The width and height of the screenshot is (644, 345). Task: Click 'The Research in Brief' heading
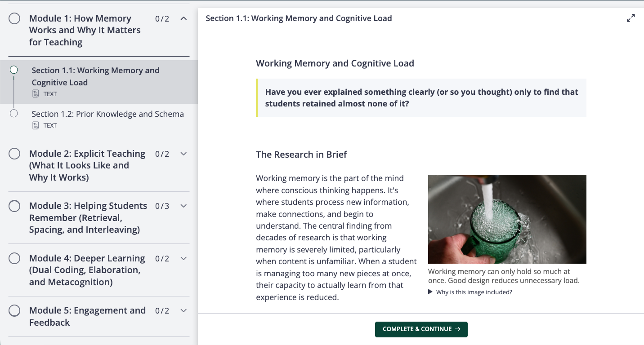tap(301, 155)
